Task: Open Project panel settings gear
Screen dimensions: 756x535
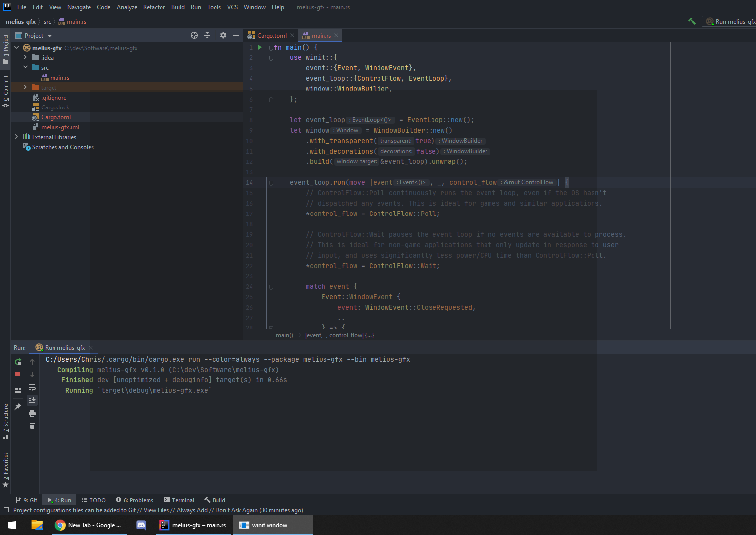Action: pyautogui.click(x=223, y=35)
